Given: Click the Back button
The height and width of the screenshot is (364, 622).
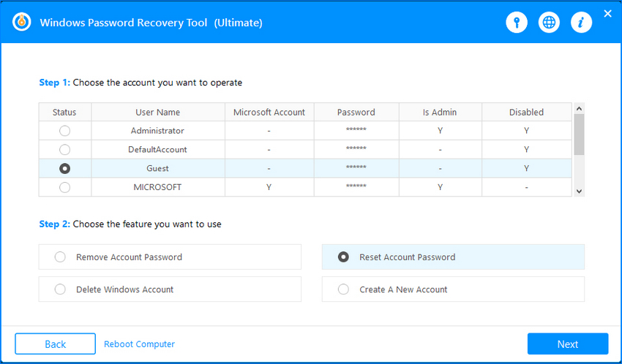Looking at the screenshot, I should point(55,344).
